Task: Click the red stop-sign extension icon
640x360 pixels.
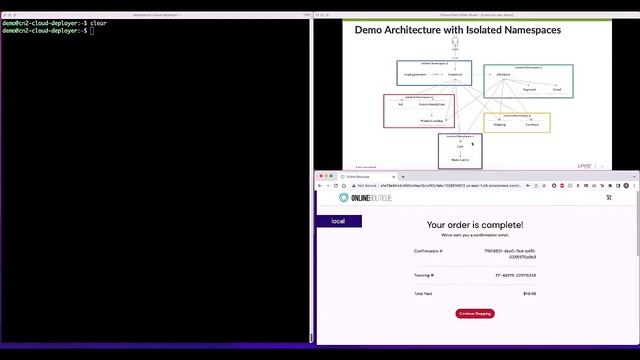Action: [562, 186]
